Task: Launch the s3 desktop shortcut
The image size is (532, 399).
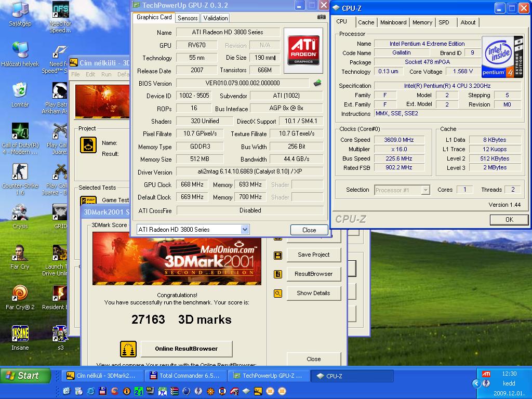Action: 60,334
